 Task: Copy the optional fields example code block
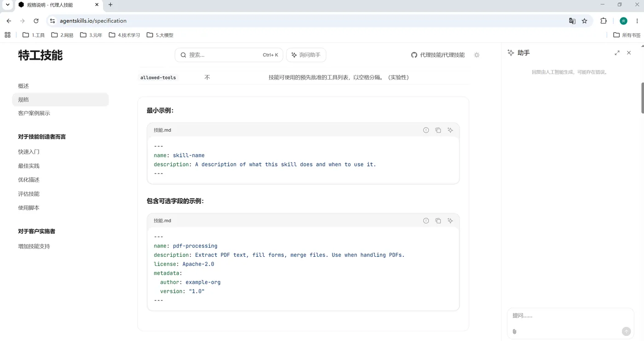click(438, 221)
